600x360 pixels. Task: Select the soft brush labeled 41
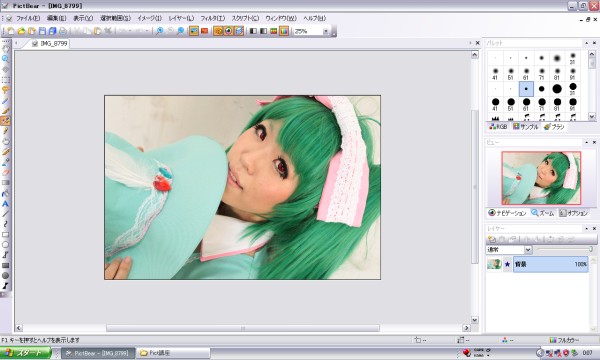pos(495,73)
